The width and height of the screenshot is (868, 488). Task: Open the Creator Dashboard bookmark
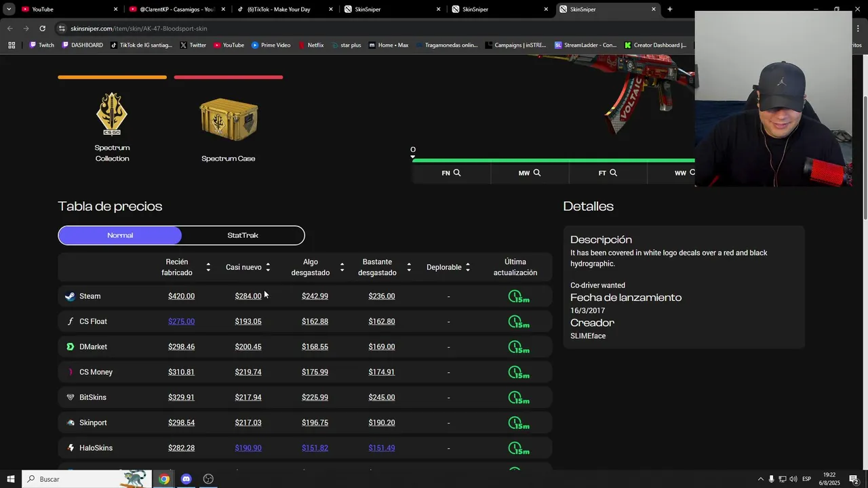click(x=655, y=45)
